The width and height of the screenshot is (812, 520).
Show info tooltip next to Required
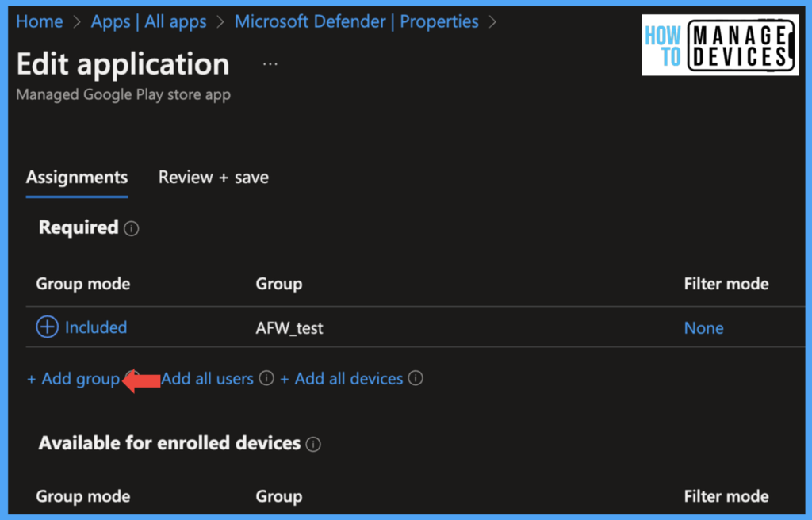click(x=132, y=228)
